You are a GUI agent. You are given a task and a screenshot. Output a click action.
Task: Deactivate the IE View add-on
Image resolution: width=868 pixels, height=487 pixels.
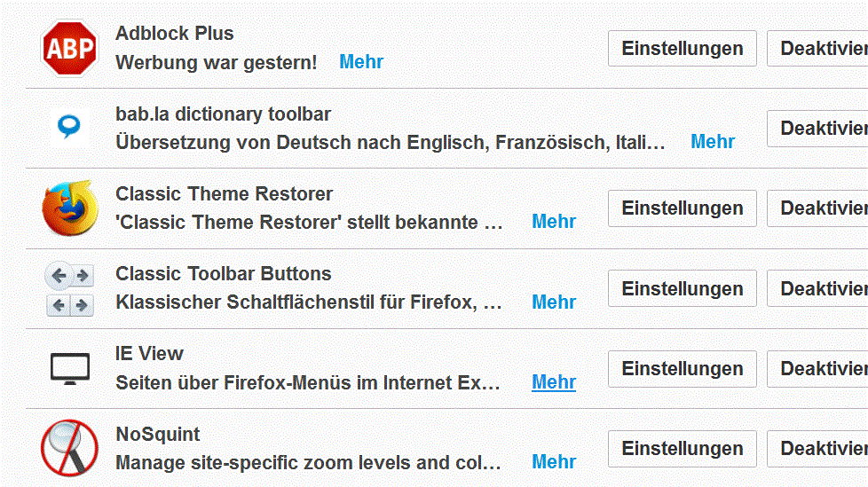(819, 369)
